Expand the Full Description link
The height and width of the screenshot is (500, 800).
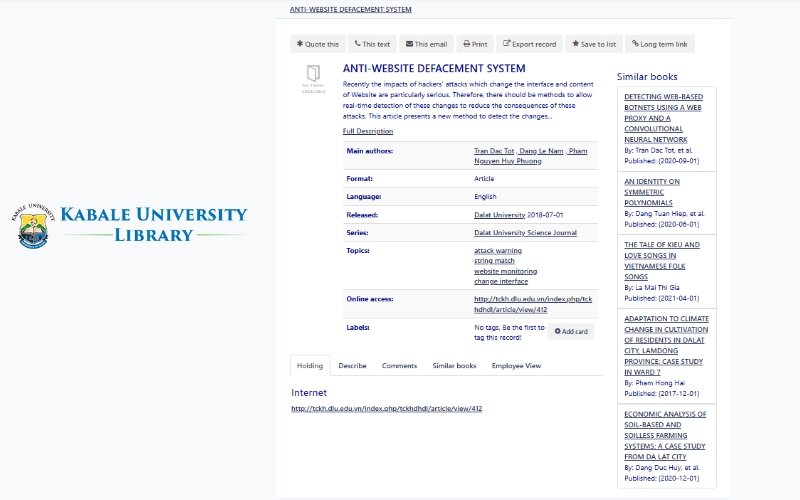click(368, 131)
